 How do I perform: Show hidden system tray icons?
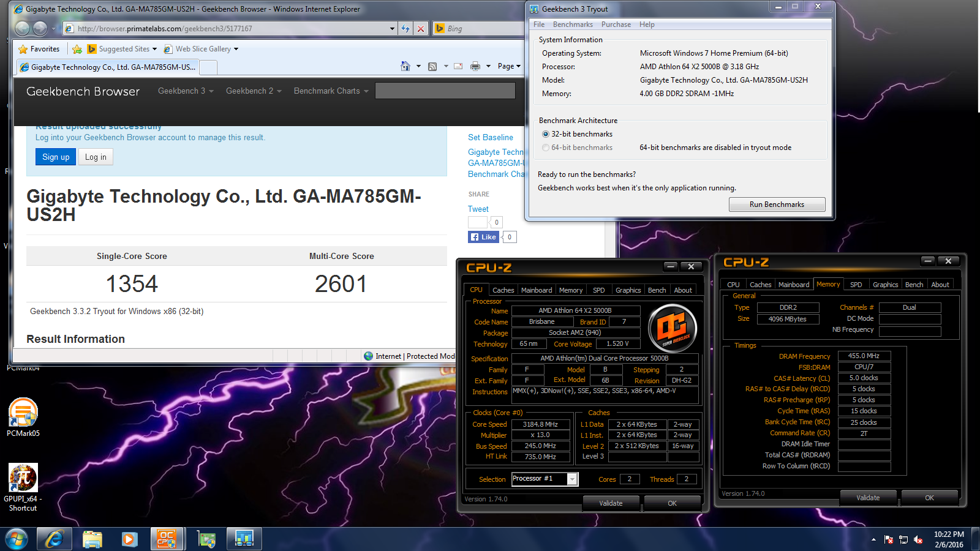click(873, 539)
